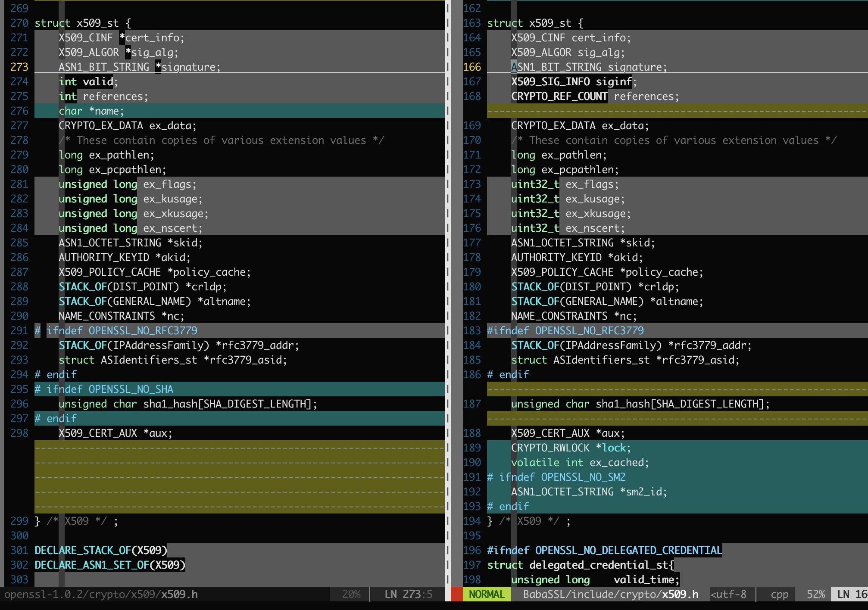868x610 pixels.
Task: Click the red block beside NORMAL indicator
Action: [456, 594]
